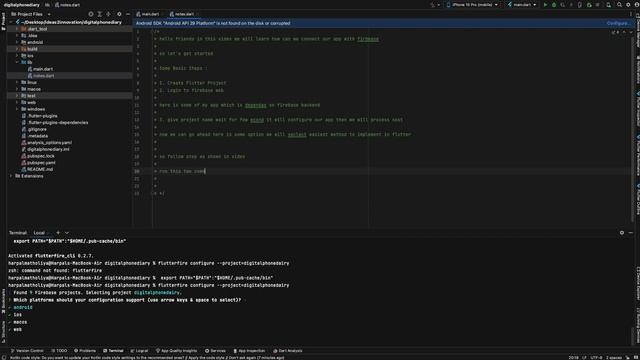Expand the linux folder
This screenshot has width=640, height=360.
pos(17,82)
